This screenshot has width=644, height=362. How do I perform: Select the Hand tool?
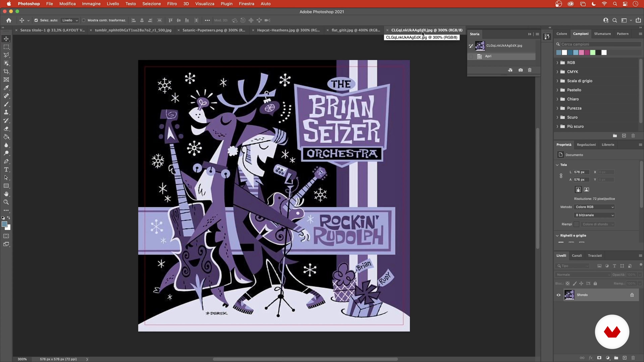pos(6,194)
